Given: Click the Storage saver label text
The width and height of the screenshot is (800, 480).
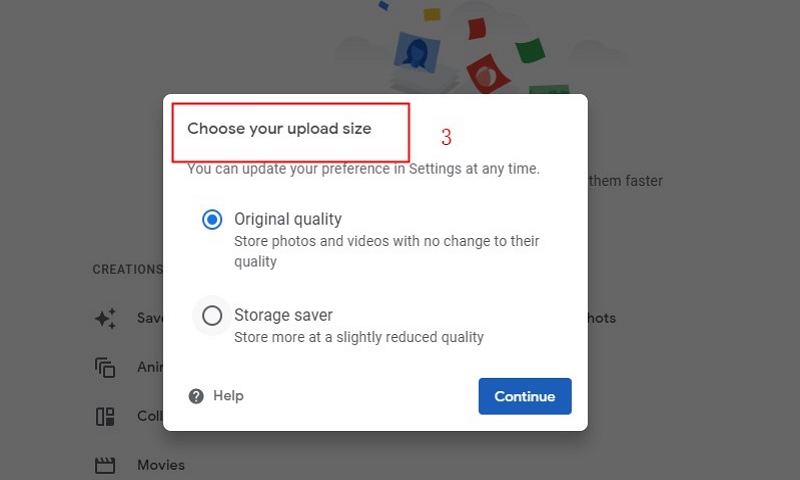Looking at the screenshot, I should click(x=283, y=315).
